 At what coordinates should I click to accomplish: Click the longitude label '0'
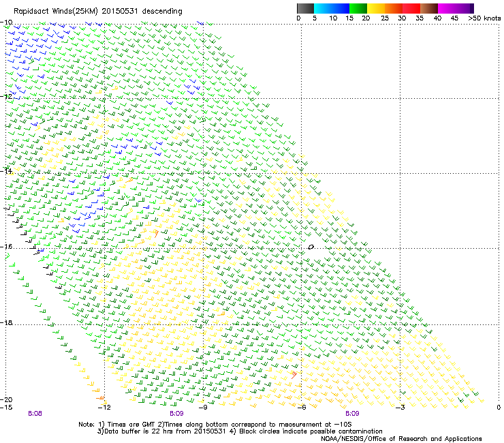[x=499, y=408]
